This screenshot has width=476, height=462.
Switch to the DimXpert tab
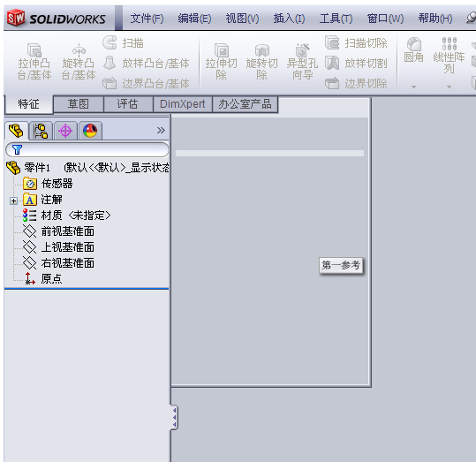pyautogui.click(x=183, y=104)
